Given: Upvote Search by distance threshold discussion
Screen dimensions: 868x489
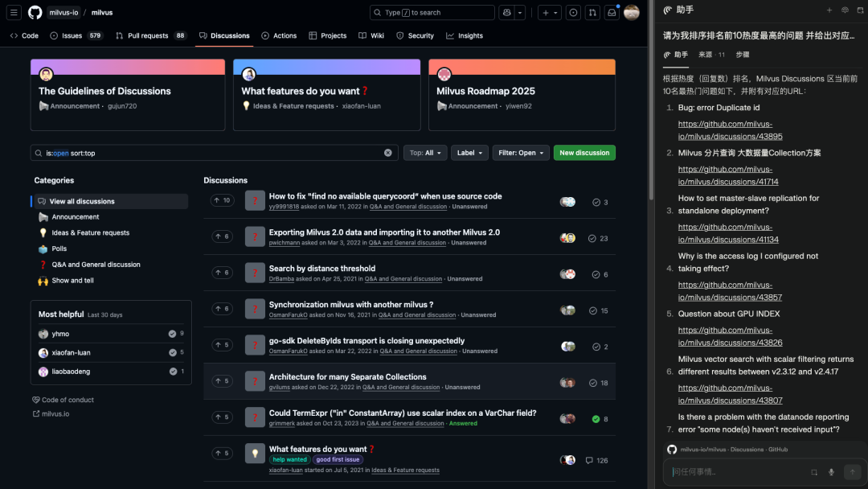Looking at the screenshot, I should pyautogui.click(x=222, y=273).
